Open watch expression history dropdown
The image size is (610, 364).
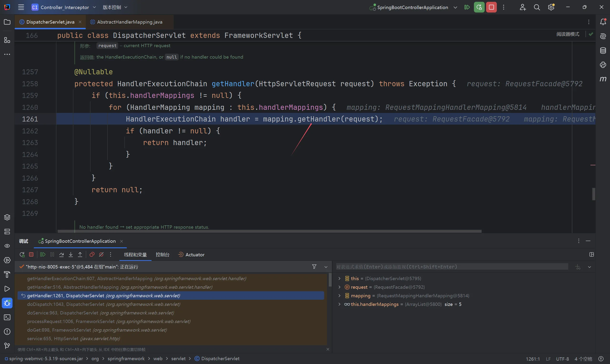pos(590,267)
